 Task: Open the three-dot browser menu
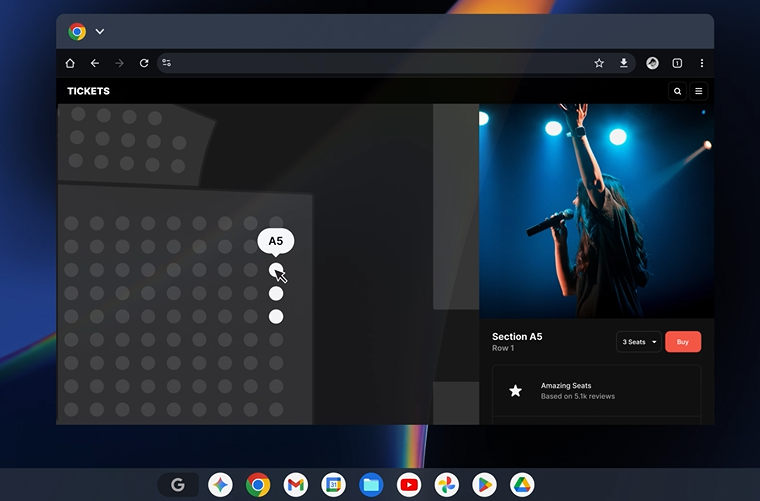[702, 63]
